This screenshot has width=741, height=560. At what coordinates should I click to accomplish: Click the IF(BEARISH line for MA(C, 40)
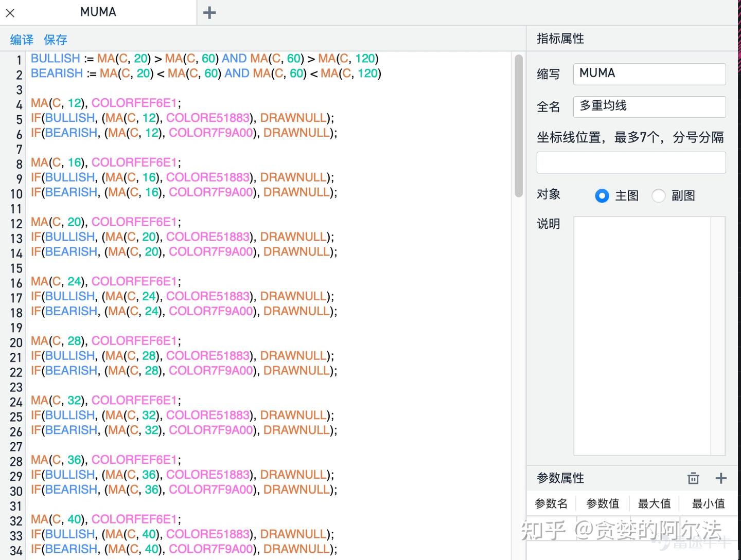pos(184,550)
